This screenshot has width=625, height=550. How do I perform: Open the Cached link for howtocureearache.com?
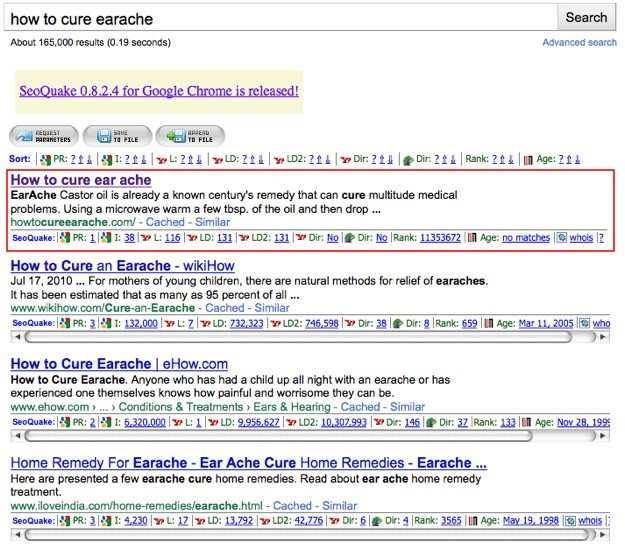[x=166, y=222]
